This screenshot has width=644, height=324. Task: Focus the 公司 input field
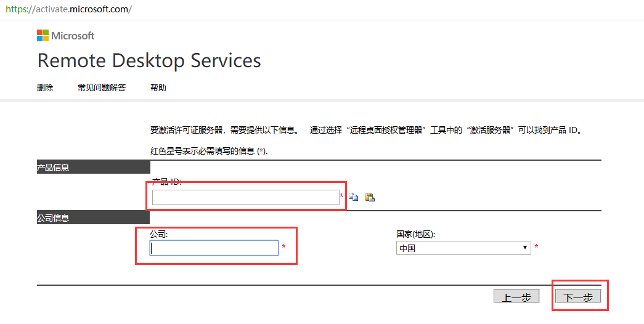[x=214, y=248]
